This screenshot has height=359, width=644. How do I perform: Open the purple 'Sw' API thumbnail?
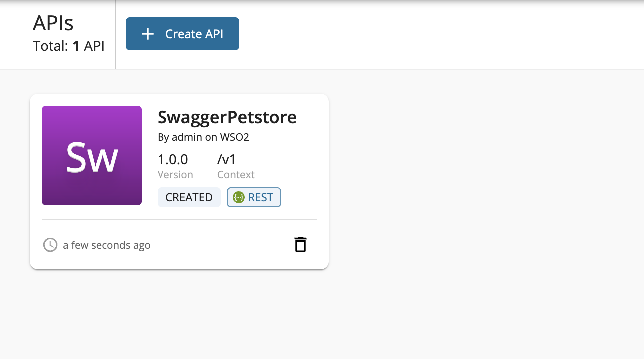point(92,156)
